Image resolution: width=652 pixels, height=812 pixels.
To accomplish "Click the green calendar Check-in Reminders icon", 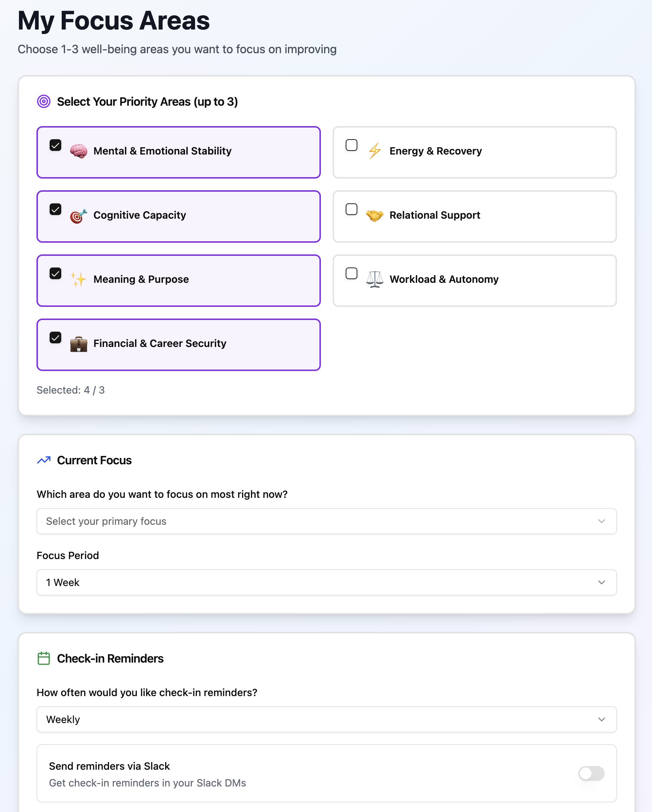I will [44, 658].
